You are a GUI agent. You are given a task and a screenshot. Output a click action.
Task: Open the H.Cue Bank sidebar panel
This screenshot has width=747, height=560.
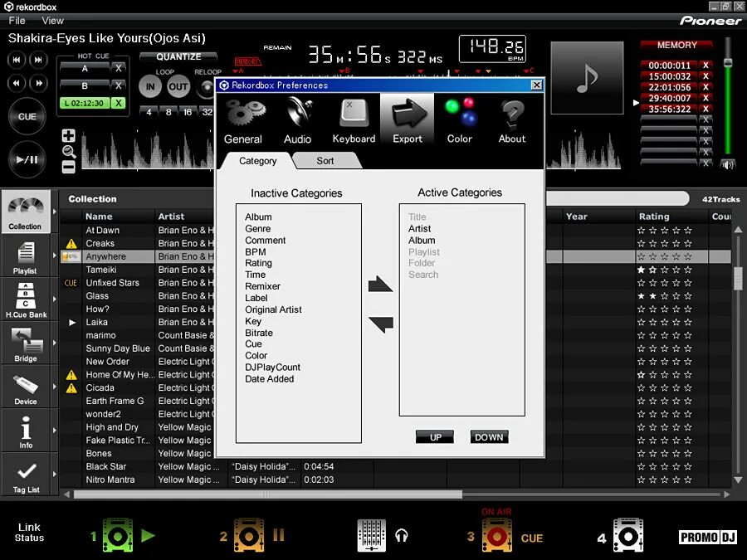tap(26, 300)
